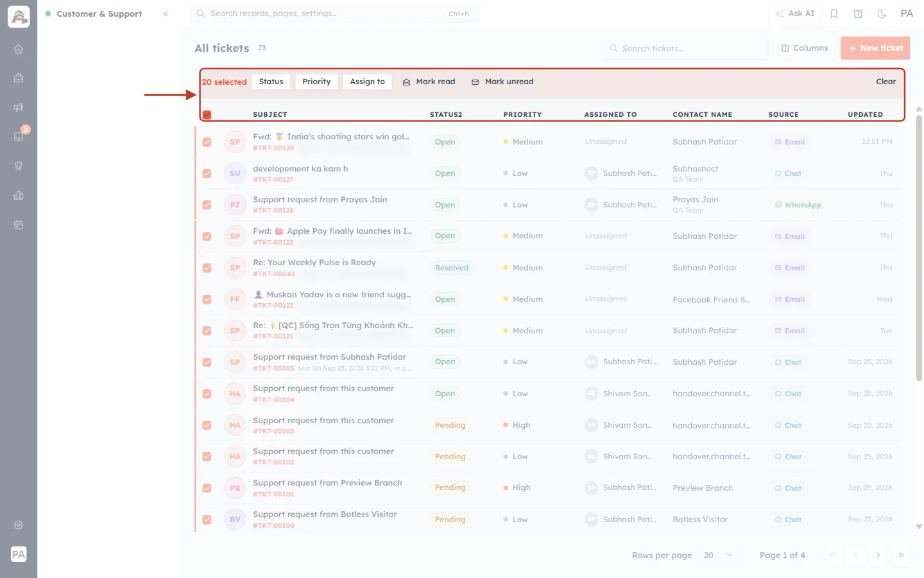Open the briefcase icon in sidebar
This screenshot has width=924, height=578.
pyautogui.click(x=19, y=78)
